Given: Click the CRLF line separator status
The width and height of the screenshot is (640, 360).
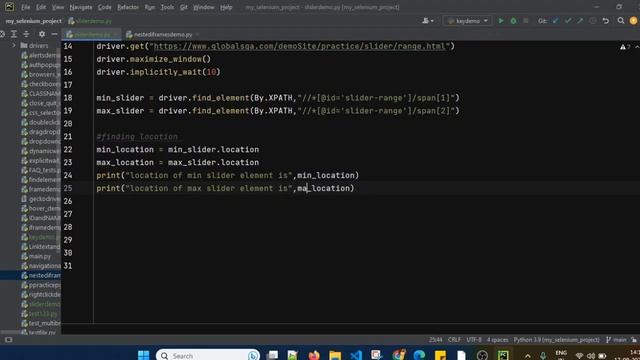Looking at the screenshot, I should 454,340.
